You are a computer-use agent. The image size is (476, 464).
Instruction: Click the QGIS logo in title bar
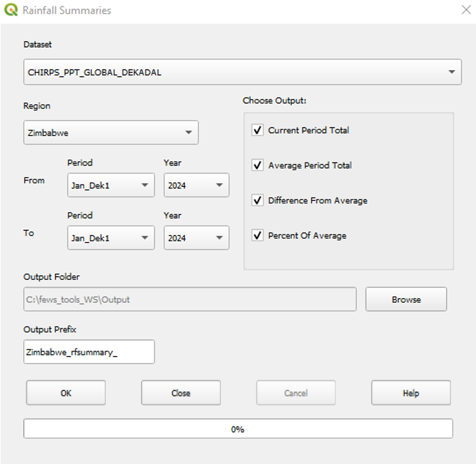[x=12, y=11]
